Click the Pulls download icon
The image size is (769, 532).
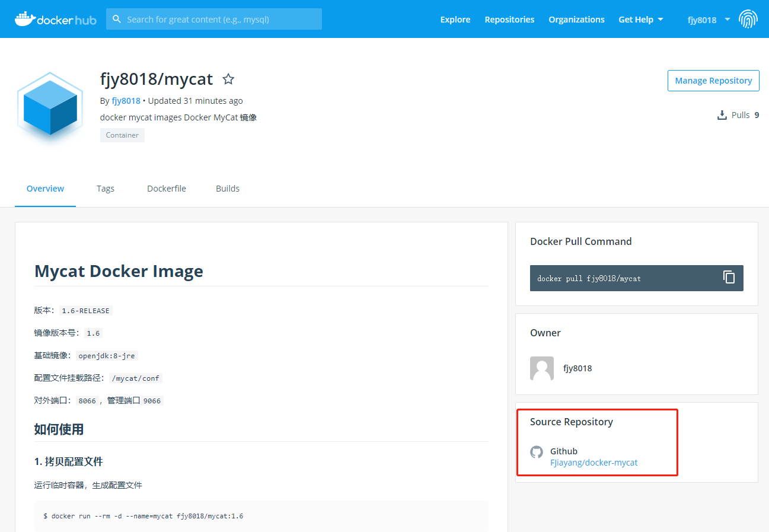[x=722, y=115]
